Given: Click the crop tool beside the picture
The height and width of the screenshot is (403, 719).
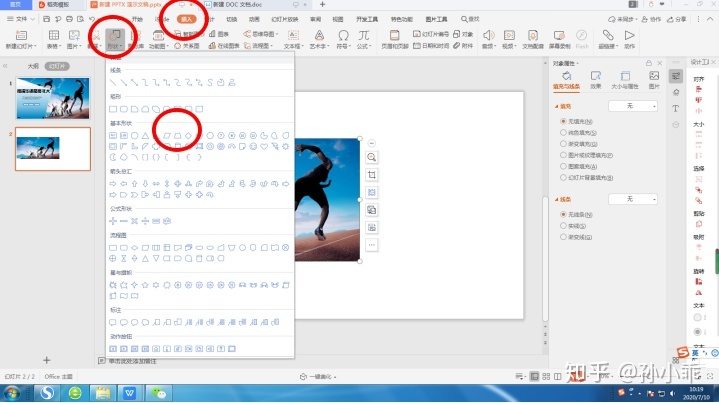Looking at the screenshot, I should tap(371, 175).
